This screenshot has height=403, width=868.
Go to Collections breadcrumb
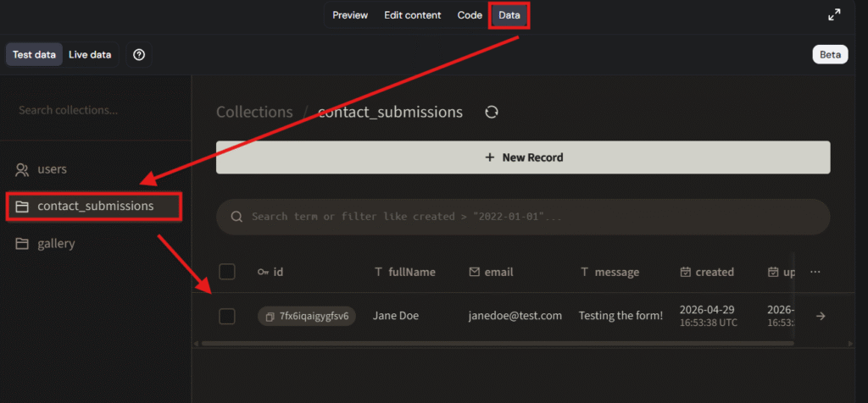point(254,113)
